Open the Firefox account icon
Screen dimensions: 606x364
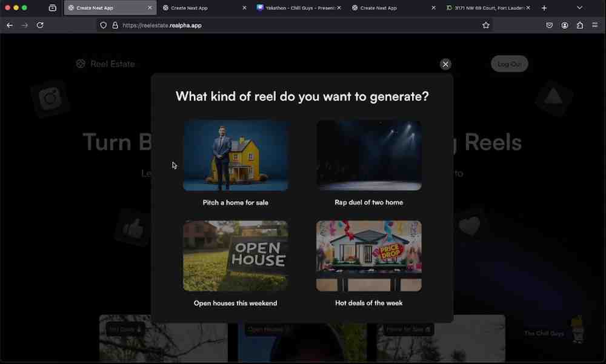564,25
